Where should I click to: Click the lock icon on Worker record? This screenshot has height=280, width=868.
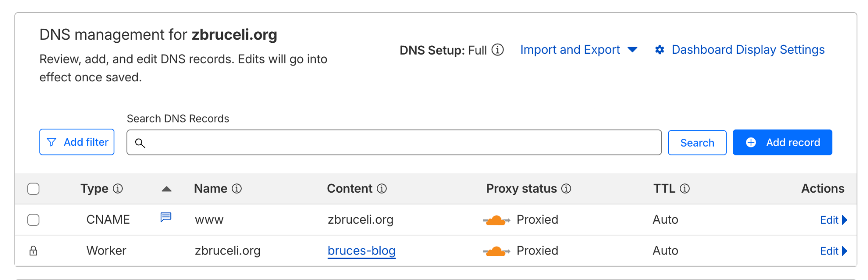click(33, 251)
